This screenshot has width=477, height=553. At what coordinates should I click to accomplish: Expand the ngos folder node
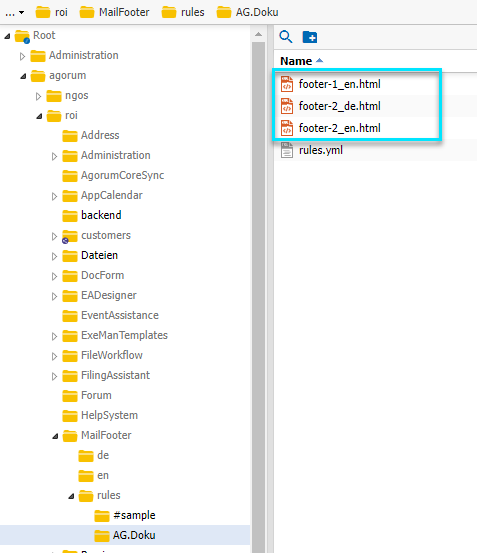[38, 96]
